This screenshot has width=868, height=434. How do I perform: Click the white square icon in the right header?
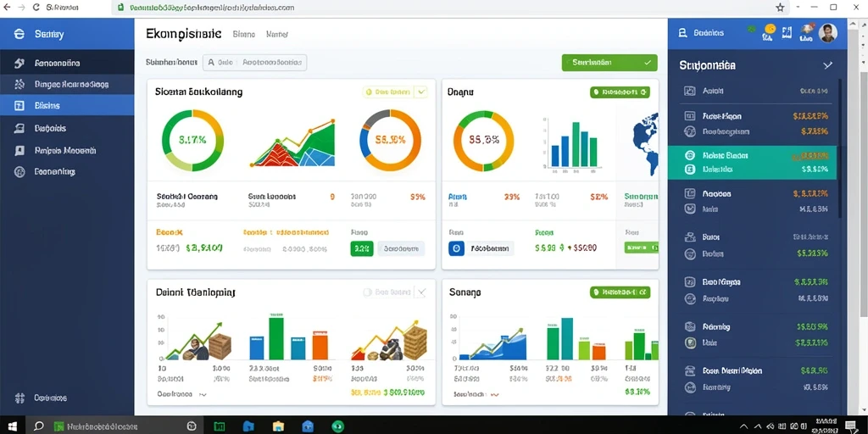point(787,33)
